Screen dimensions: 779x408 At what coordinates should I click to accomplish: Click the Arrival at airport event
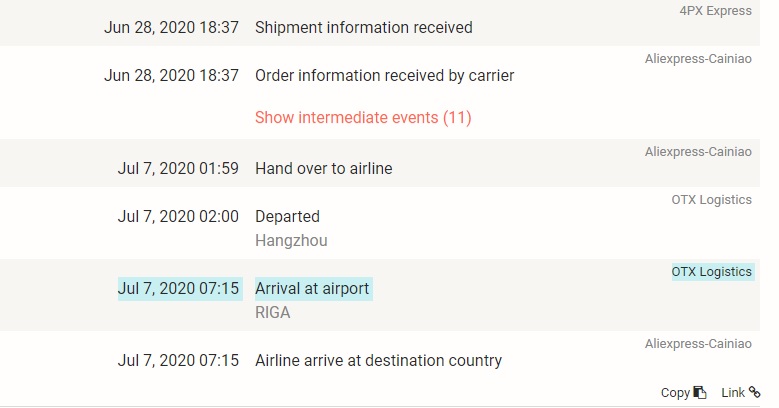[x=313, y=289]
